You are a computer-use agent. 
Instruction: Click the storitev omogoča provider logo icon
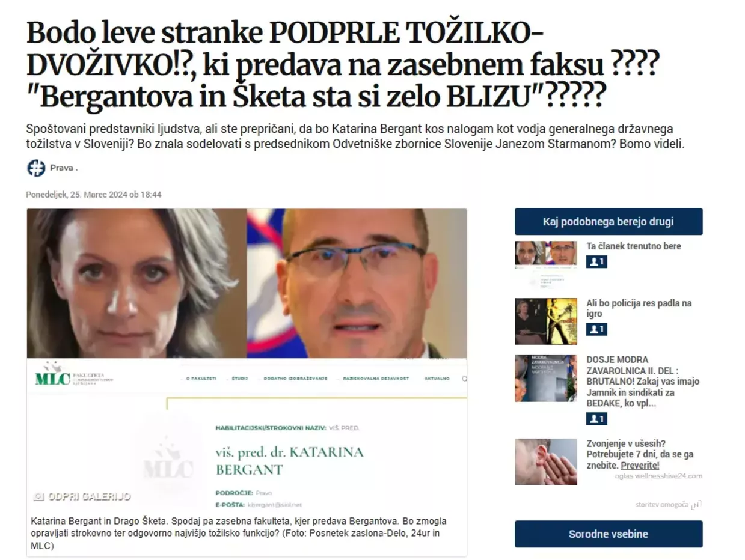[x=696, y=505]
